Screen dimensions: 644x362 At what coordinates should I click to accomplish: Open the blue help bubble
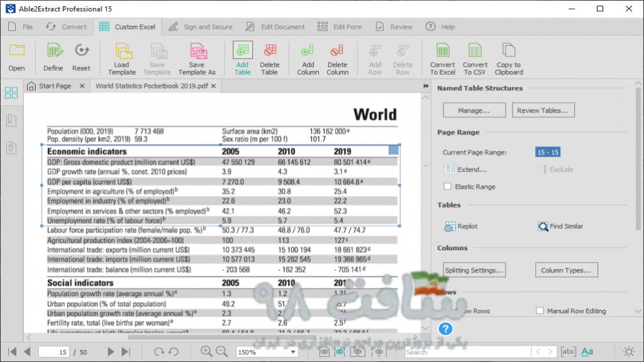click(445, 329)
